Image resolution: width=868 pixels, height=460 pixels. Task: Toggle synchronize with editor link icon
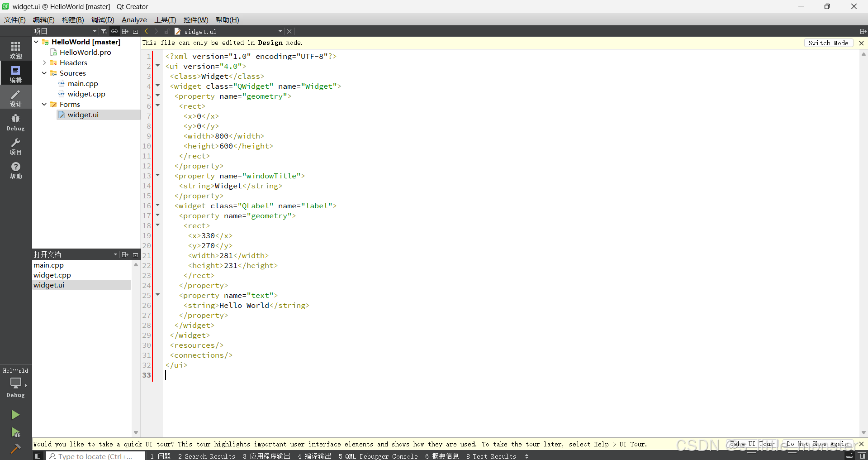point(114,31)
